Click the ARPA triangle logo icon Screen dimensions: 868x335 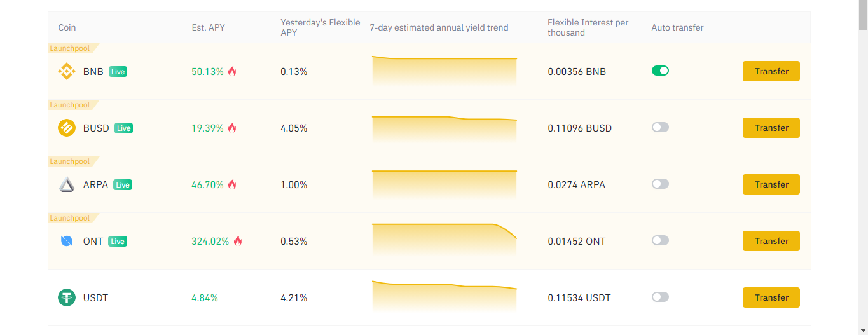tap(67, 185)
